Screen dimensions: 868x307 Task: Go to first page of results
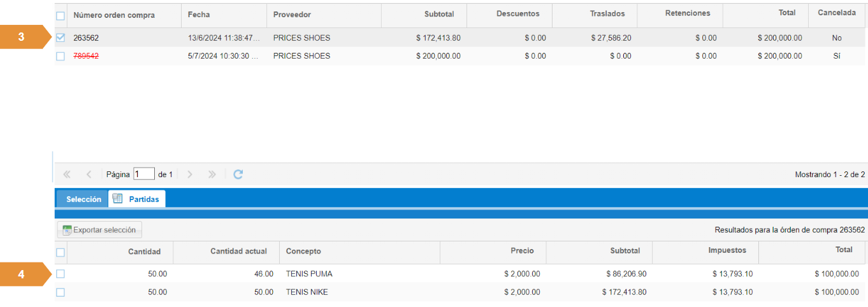(x=67, y=174)
